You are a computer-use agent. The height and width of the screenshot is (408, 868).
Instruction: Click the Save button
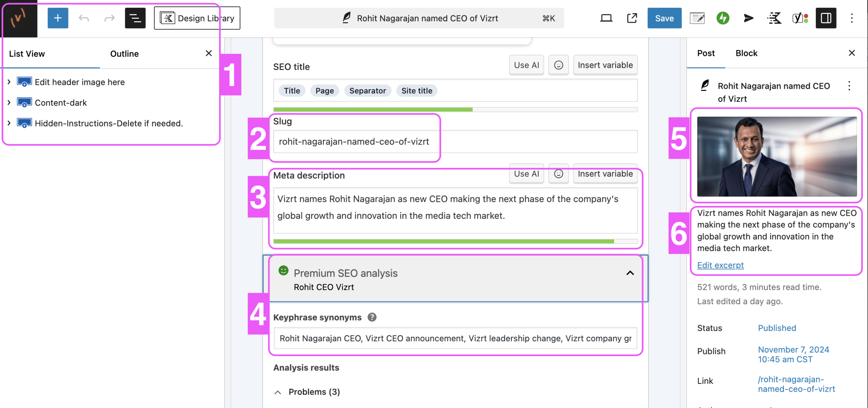coord(664,18)
